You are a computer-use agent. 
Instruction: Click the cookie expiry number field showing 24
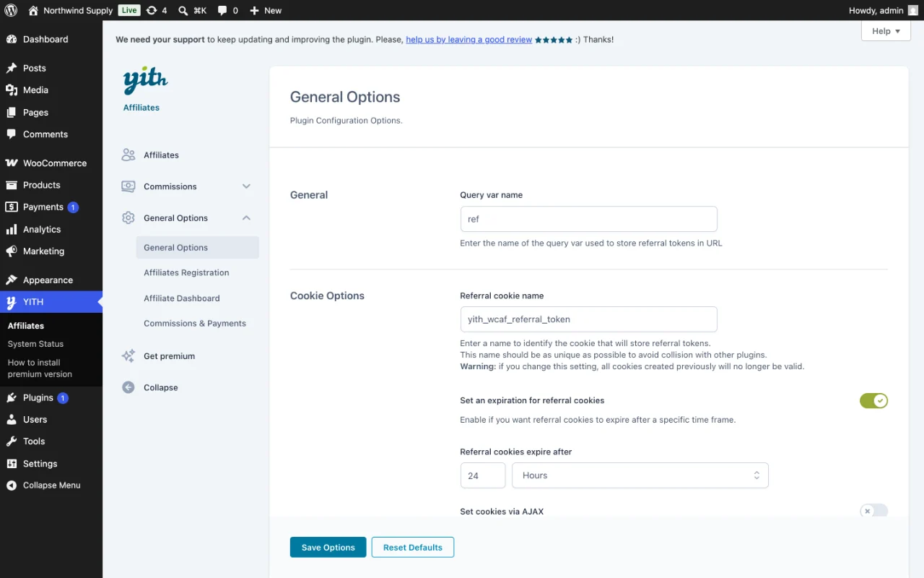tap(483, 475)
